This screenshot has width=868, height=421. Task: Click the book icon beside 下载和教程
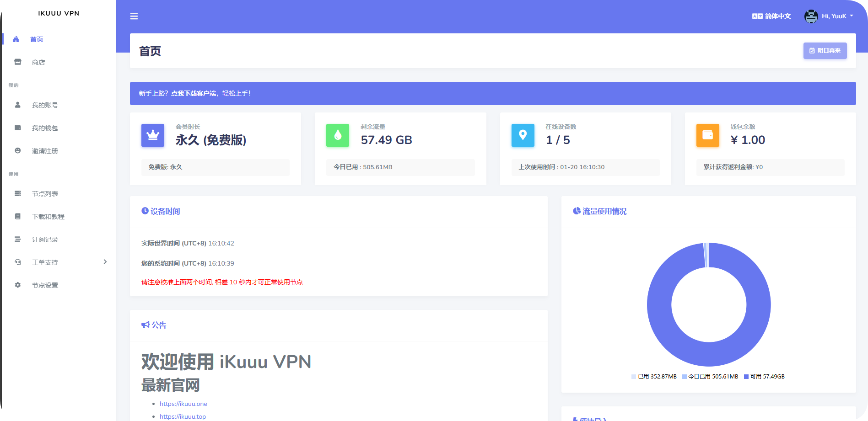[18, 216]
